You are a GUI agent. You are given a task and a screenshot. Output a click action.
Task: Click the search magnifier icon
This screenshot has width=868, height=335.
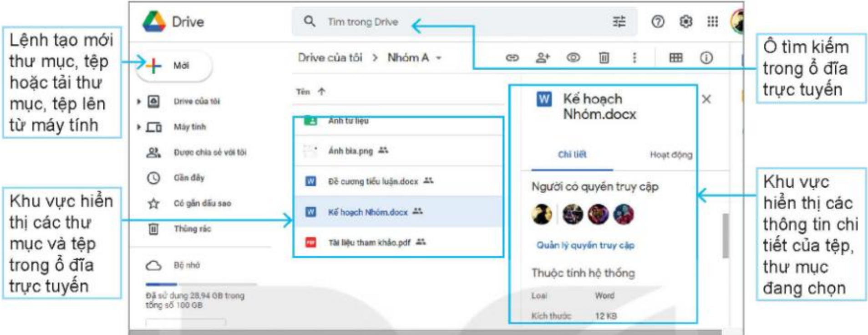310,21
